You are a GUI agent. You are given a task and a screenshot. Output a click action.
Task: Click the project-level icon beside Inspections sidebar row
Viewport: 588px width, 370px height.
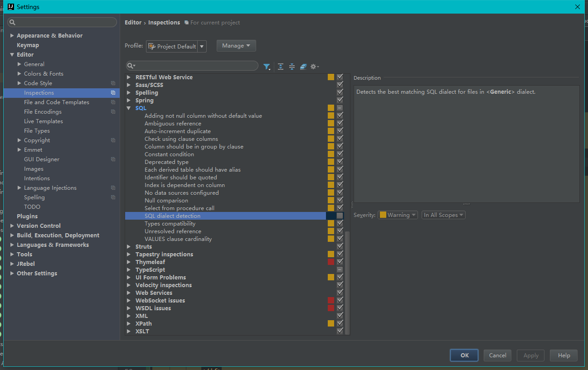(x=113, y=93)
